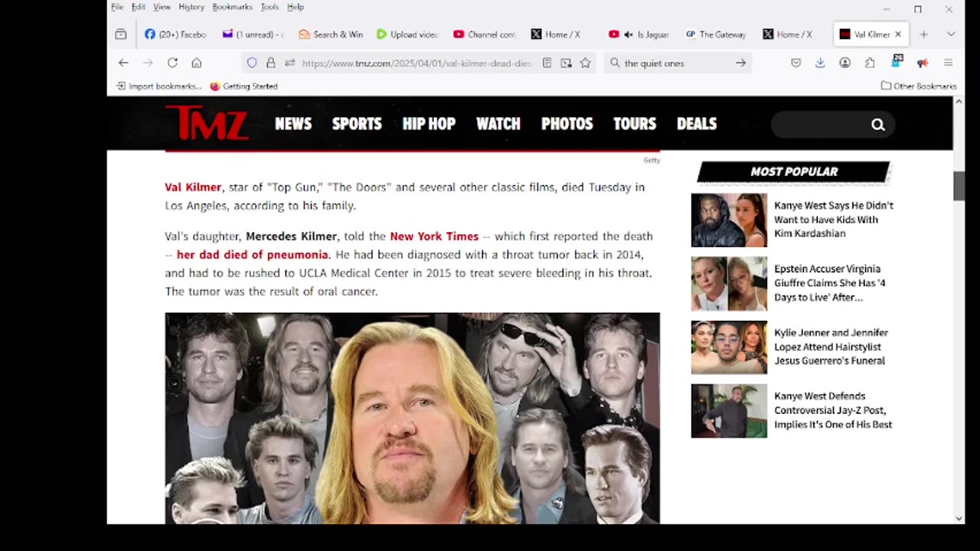Screen dimensions: 980x551
Task: Click the Val Kilmer photo collage
Action: (412, 418)
